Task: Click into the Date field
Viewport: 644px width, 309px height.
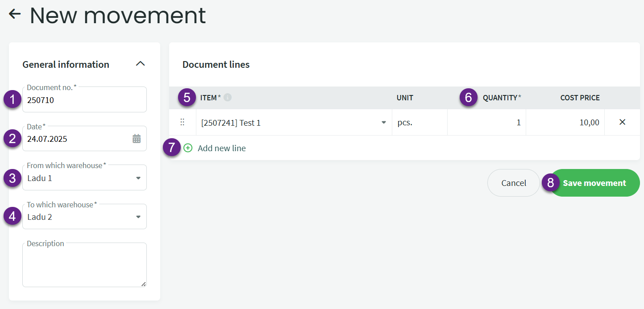Action: [x=76, y=139]
